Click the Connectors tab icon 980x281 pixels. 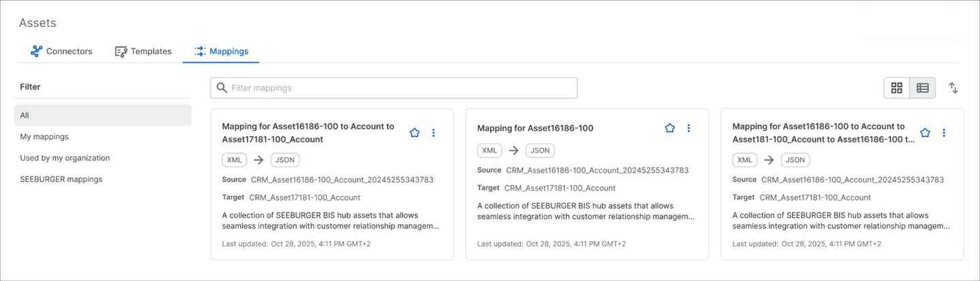pos(37,51)
